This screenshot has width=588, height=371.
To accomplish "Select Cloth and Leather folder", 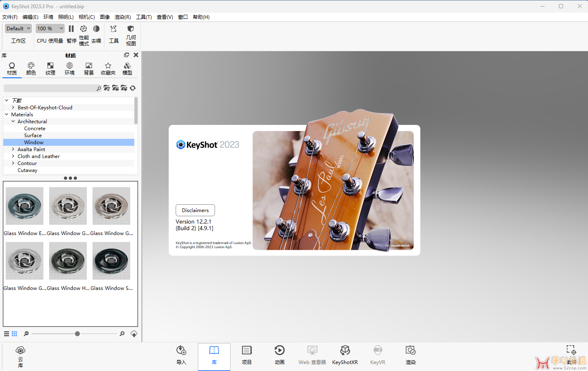I will point(38,156).
